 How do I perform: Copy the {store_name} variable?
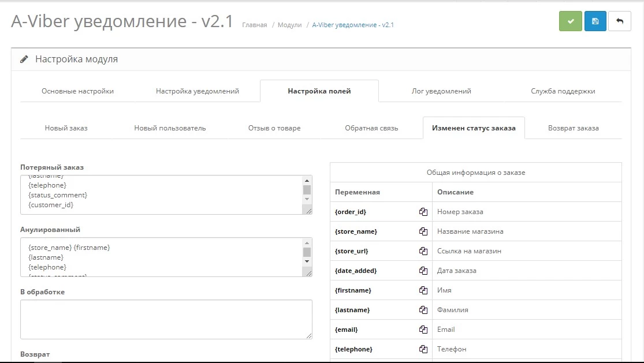[x=423, y=231]
